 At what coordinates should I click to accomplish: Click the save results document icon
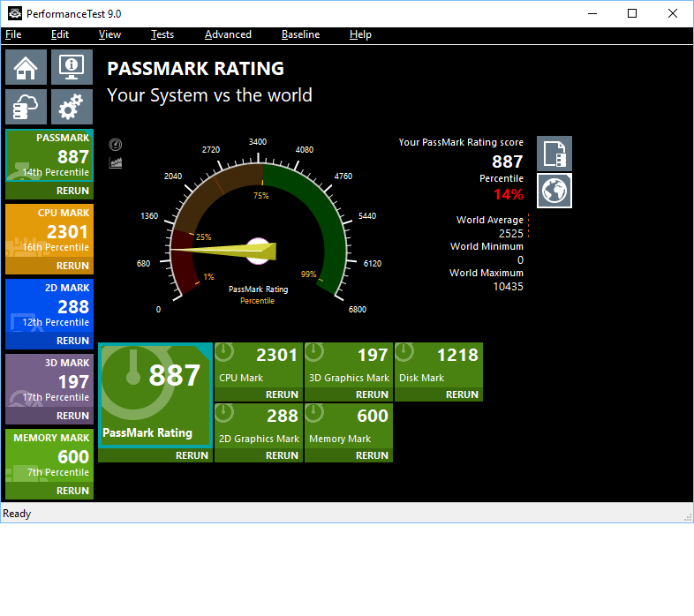[x=554, y=154]
